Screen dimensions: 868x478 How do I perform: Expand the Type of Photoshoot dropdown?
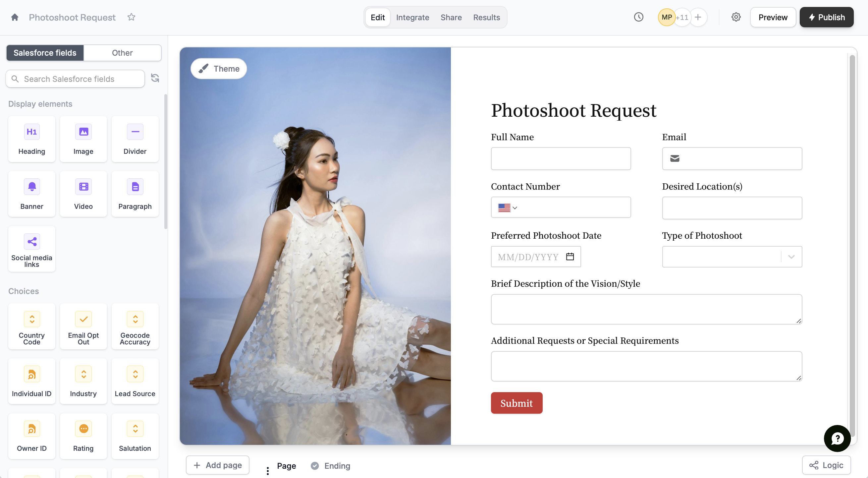coord(791,257)
